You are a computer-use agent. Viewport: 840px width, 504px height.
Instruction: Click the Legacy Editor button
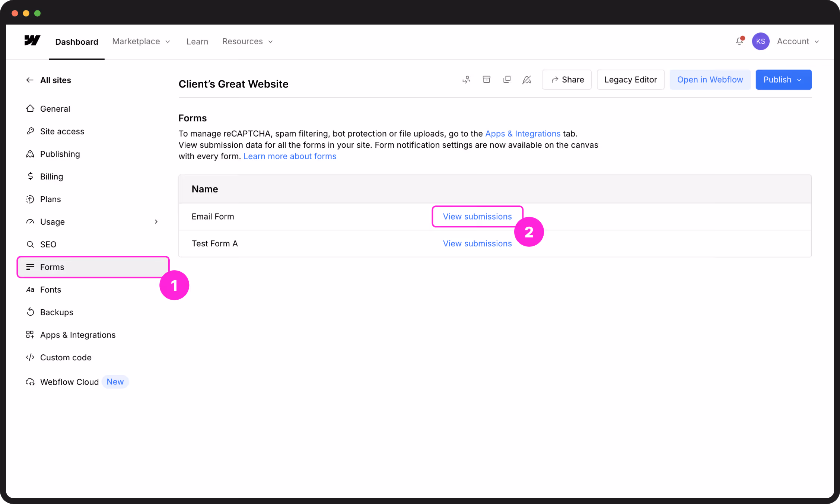[630, 79]
